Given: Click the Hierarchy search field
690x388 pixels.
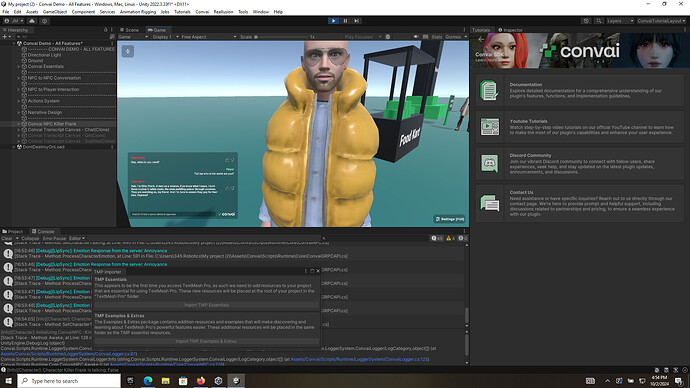Looking at the screenshot, I should point(61,37).
